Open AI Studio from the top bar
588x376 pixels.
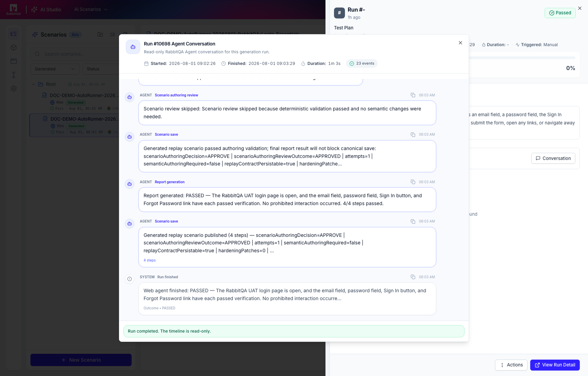click(46, 10)
